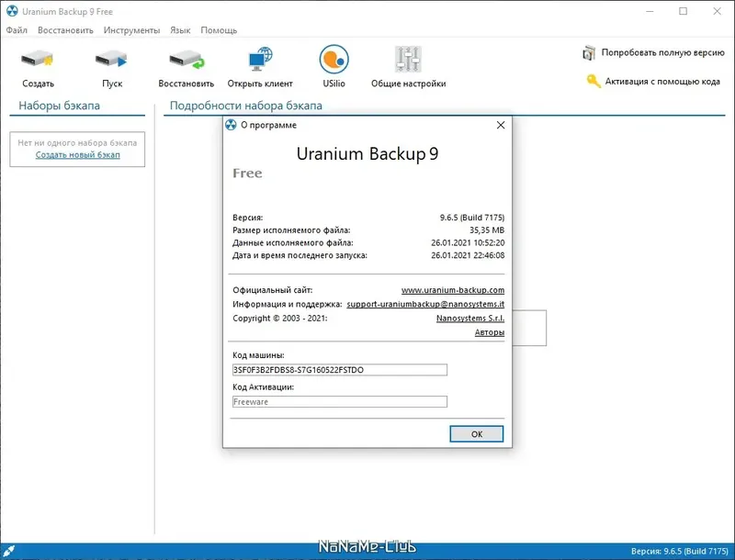Open the Инструменты menu
Image resolution: width=735 pixels, height=560 pixels.
pos(131,30)
